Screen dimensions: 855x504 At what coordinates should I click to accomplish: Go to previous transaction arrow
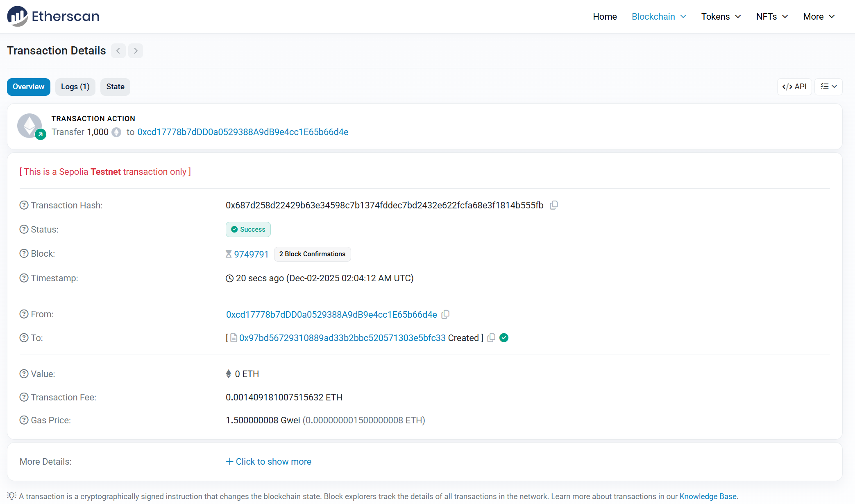point(118,51)
